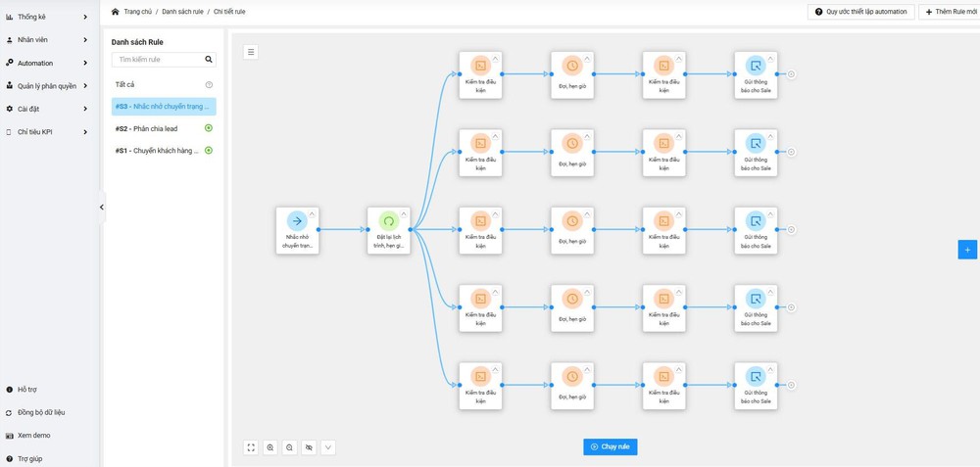Zoom in on the workflow canvas
This screenshot has width=980, height=467.
270,447
